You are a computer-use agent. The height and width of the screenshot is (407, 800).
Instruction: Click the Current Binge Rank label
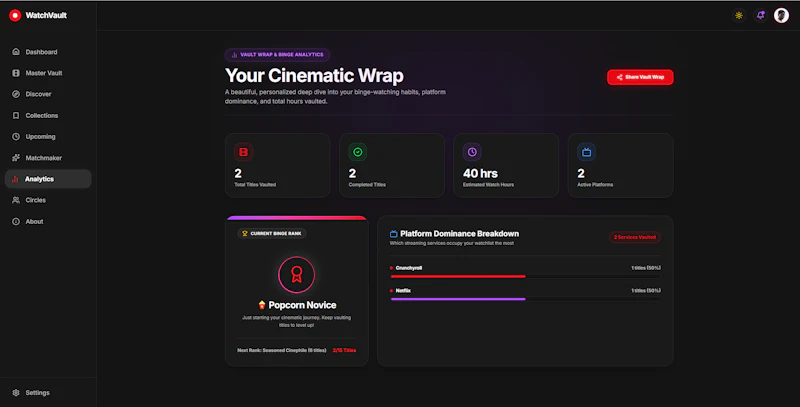271,234
